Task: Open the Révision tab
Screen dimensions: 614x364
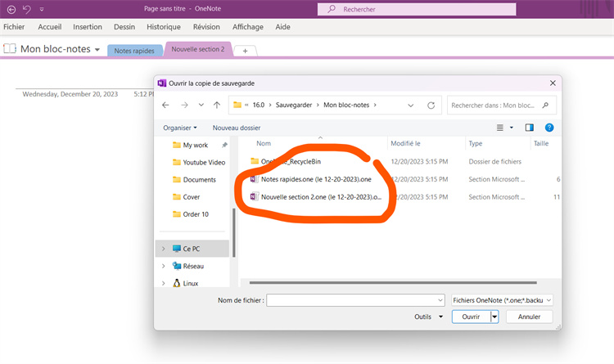Action: click(206, 27)
